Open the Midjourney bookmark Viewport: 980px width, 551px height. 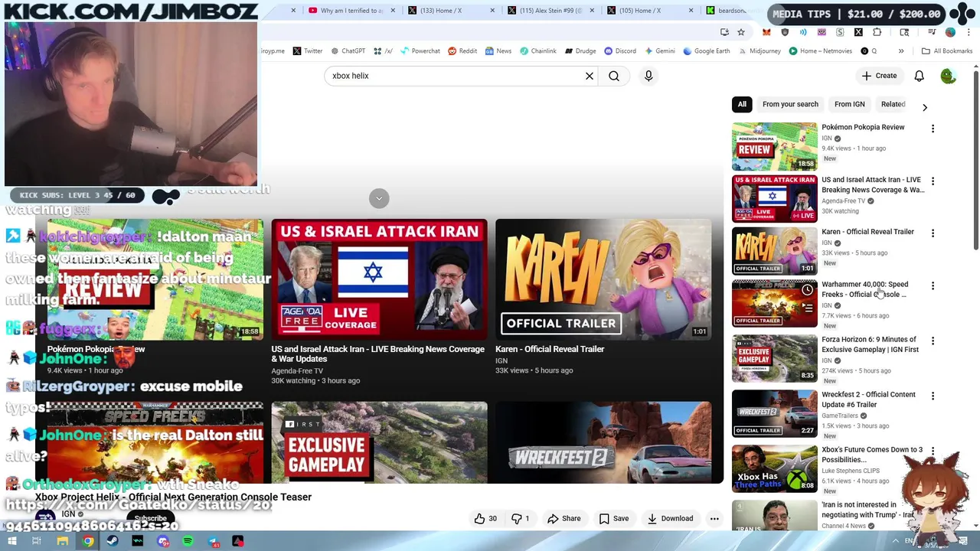pos(759,51)
